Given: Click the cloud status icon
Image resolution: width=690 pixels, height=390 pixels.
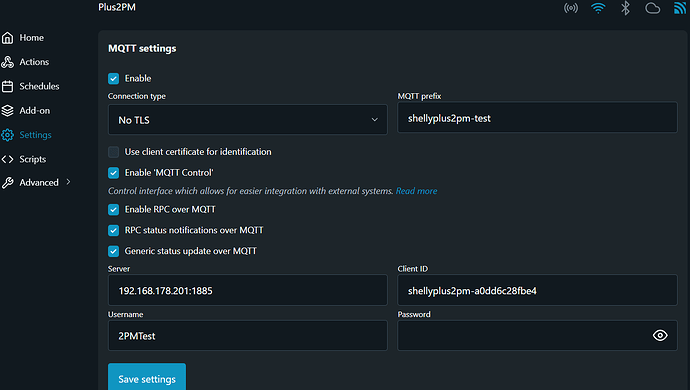Looking at the screenshot, I should pos(653,8).
